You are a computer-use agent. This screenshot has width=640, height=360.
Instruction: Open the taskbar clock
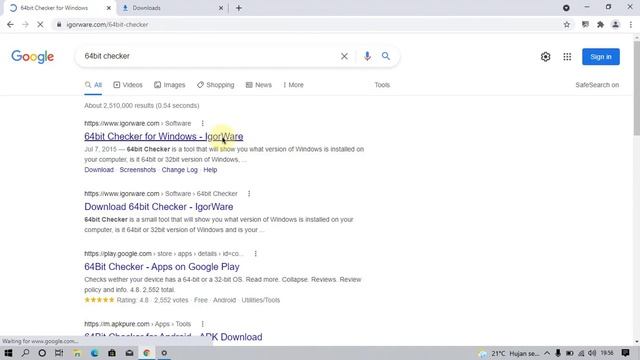pos(607,353)
